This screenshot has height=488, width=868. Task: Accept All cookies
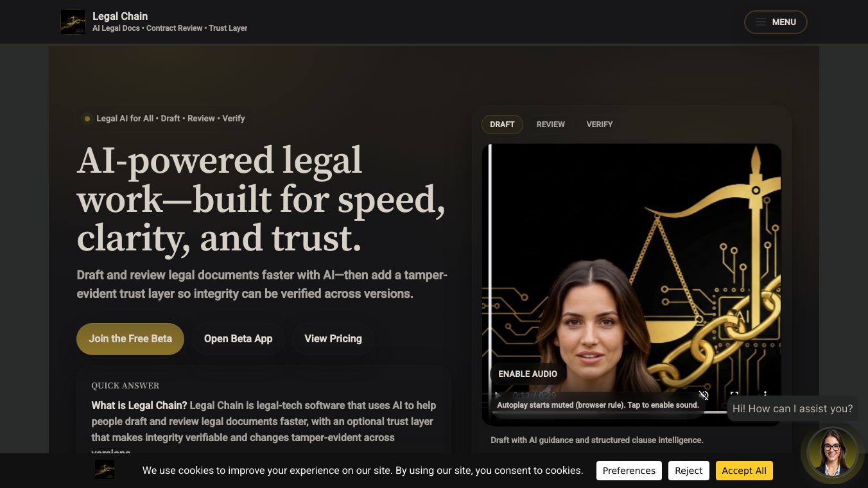pos(744,471)
